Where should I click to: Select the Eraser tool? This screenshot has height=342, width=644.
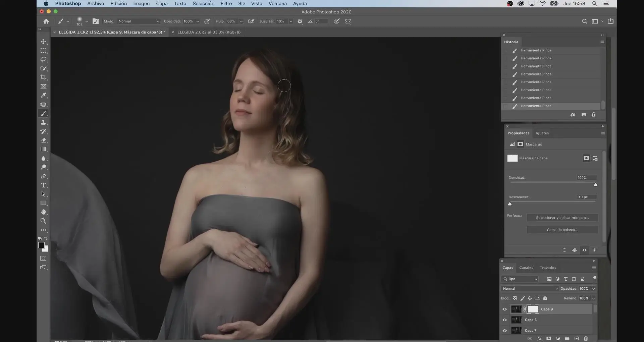(x=43, y=140)
